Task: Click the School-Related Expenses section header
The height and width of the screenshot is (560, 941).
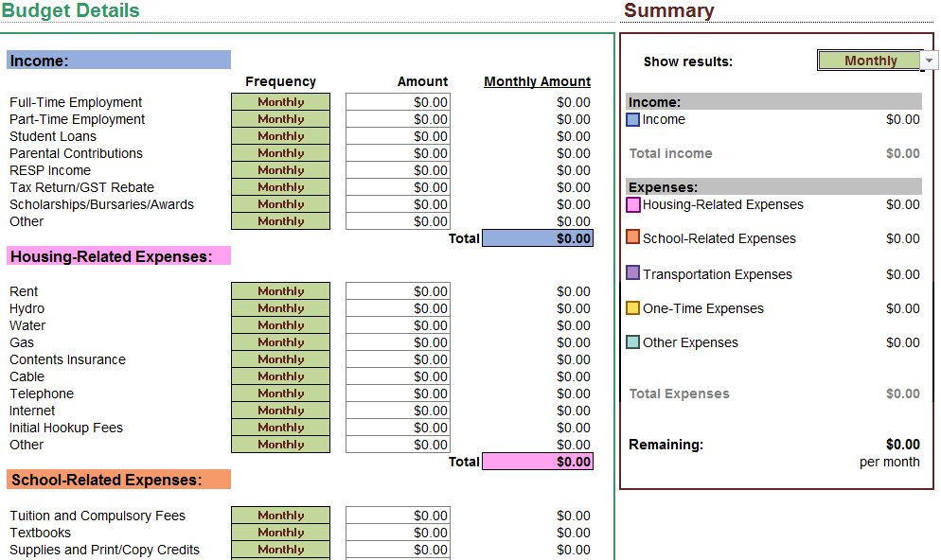Action: tap(119, 480)
